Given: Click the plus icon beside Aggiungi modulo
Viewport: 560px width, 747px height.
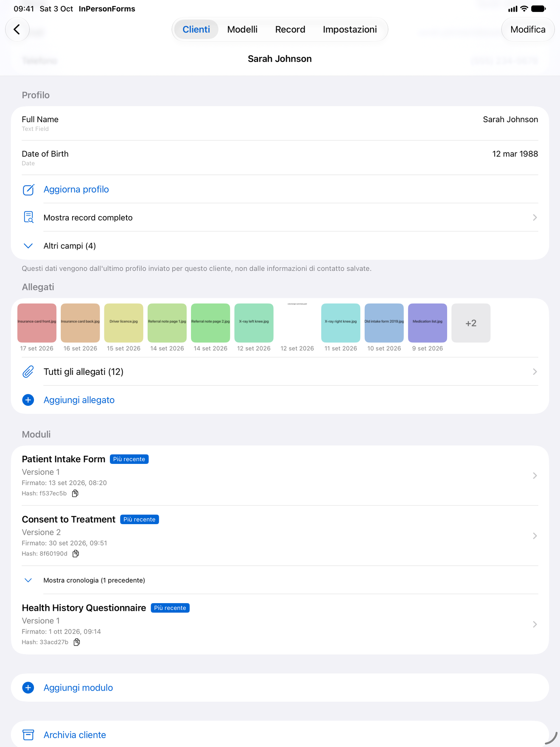Looking at the screenshot, I should click(x=28, y=688).
